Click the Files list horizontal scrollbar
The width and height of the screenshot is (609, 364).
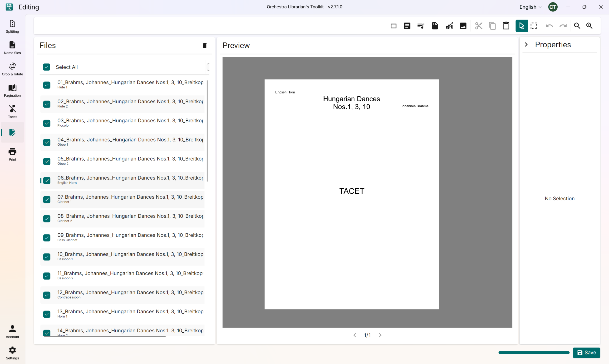click(x=105, y=336)
